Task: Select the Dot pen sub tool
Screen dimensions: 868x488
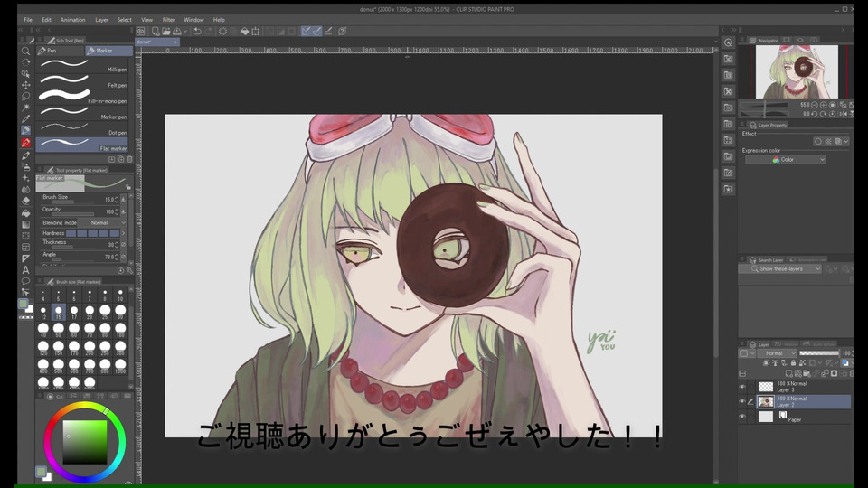Action: [84, 128]
